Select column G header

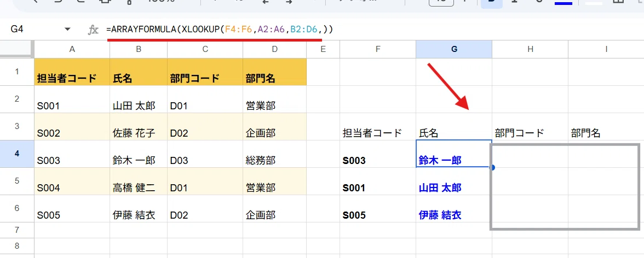[454, 49]
